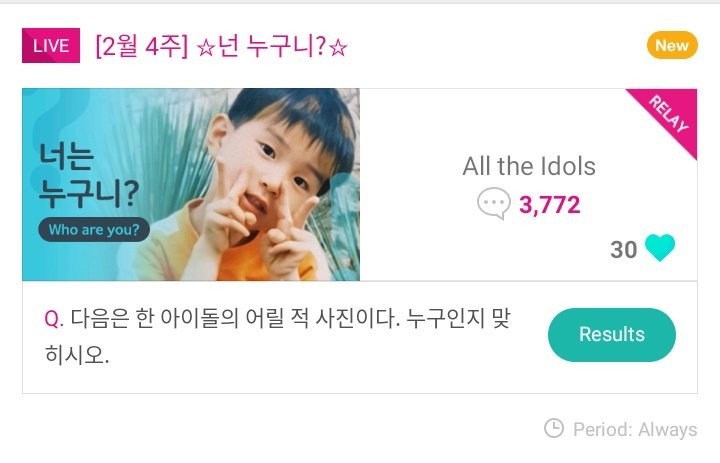The width and height of the screenshot is (720, 463).
Task: Click the 3,772 comment count
Action: pyautogui.click(x=549, y=205)
